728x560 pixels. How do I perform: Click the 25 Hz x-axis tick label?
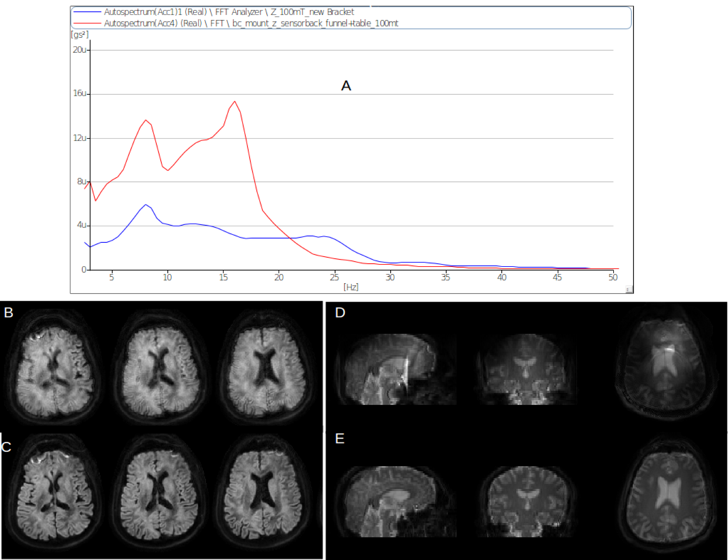coord(334,277)
